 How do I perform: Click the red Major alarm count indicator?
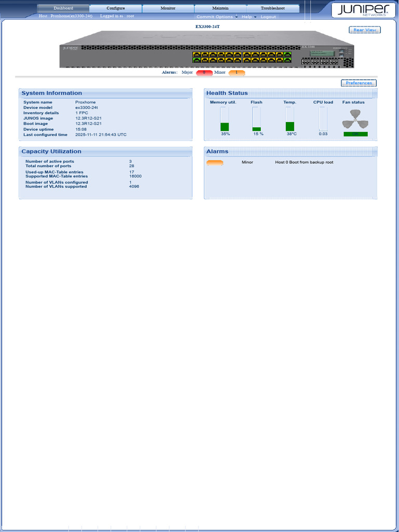pyautogui.click(x=204, y=73)
